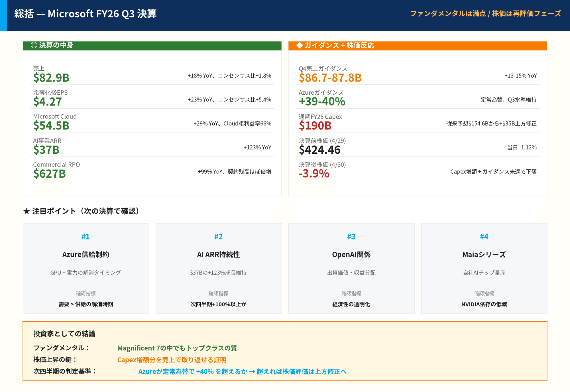Click 'NVIDIA依存の低減' indicator
Image resolution: width=570 pixels, height=392 pixels.
pos(484,304)
